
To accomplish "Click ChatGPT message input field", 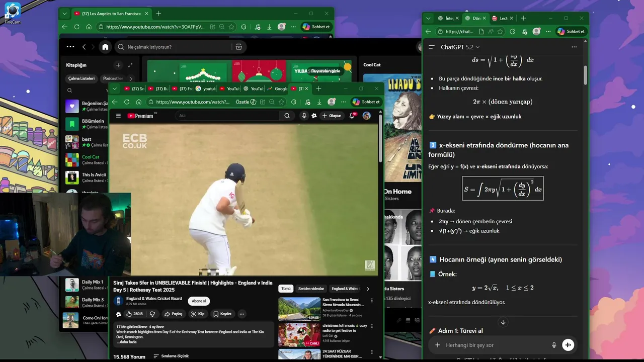I will [495, 345].
